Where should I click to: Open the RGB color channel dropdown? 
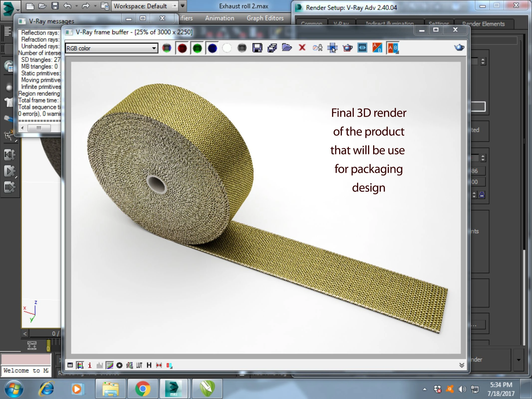pyautogui.click(x=154, y=48)
